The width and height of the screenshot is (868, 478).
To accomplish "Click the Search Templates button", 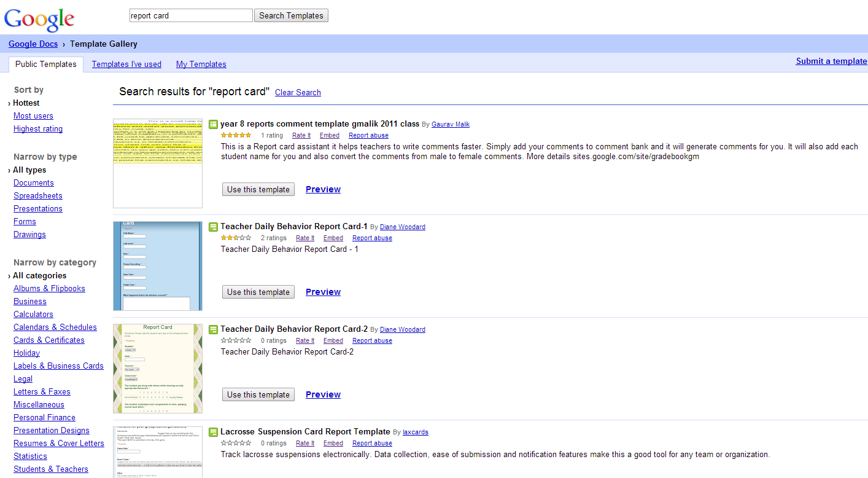I will [291, 15].
